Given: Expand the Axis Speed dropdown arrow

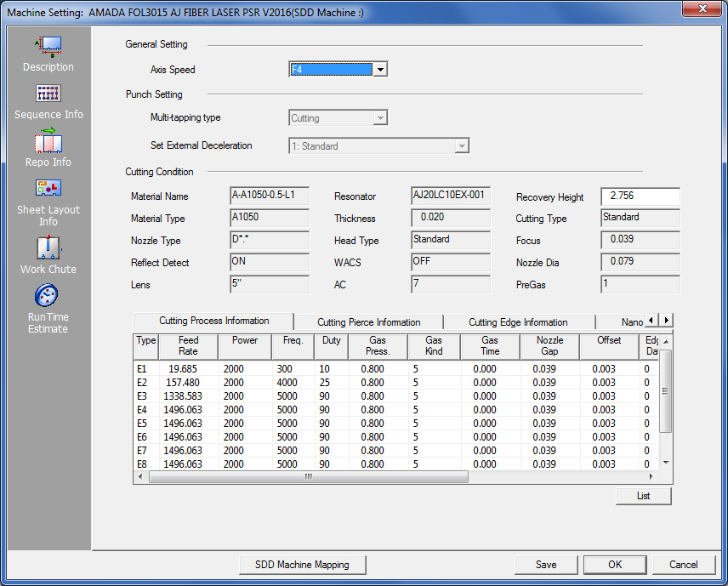Looking at the screenshot, I should click(380, 70).
